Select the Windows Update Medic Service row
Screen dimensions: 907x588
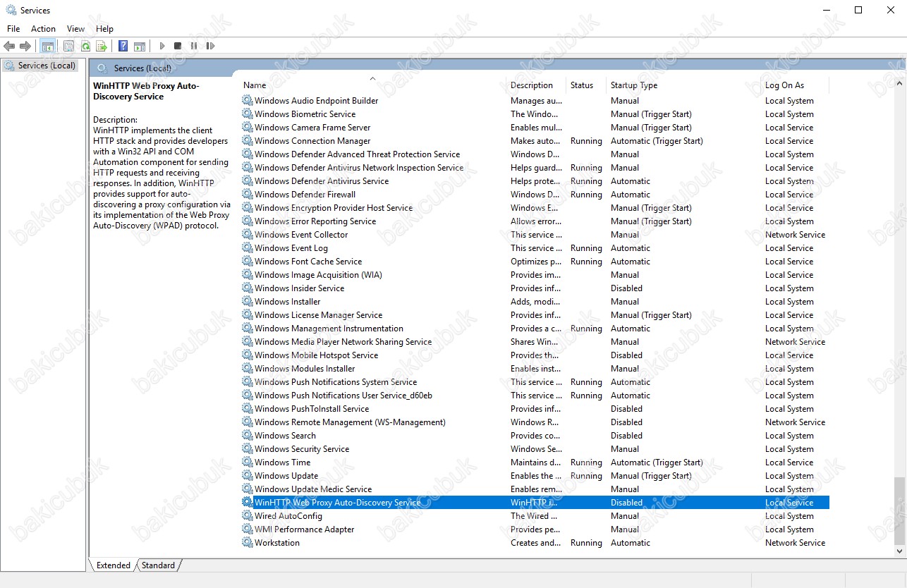[x=535, y=489]
